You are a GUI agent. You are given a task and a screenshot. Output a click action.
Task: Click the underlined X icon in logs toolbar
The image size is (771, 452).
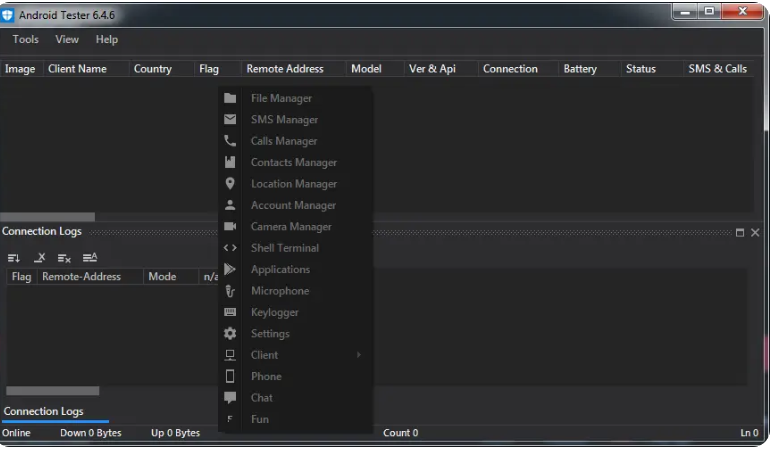tap(39, 257)
